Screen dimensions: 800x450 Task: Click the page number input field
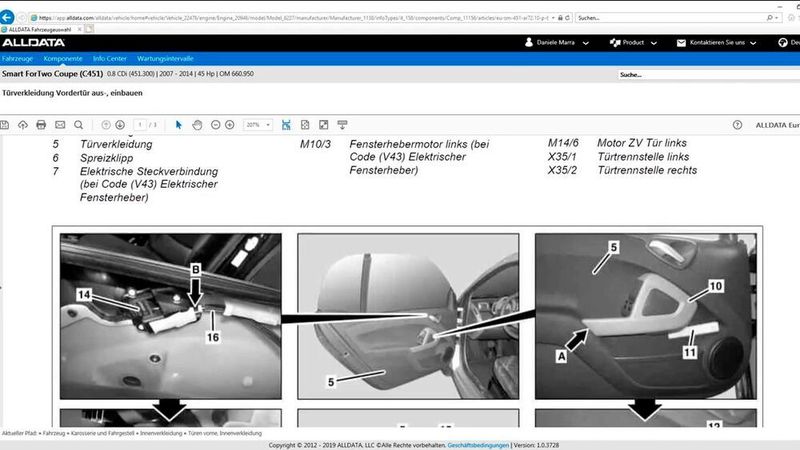140,125
